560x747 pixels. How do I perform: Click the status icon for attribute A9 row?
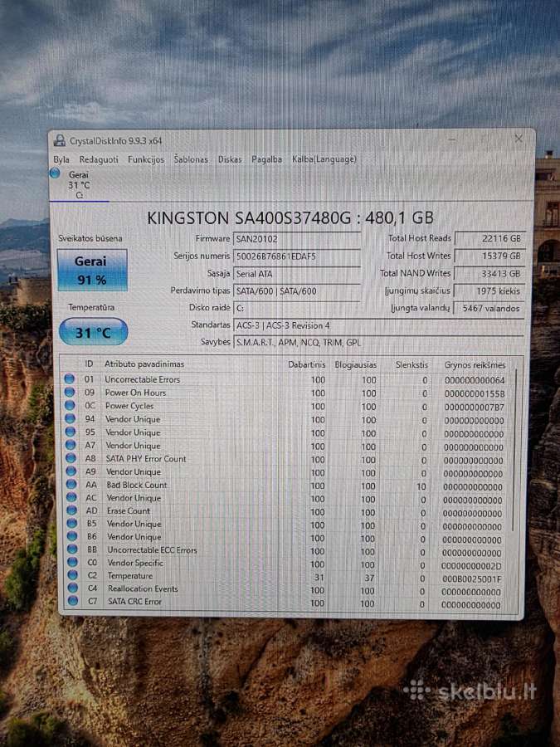coord(71,471)
